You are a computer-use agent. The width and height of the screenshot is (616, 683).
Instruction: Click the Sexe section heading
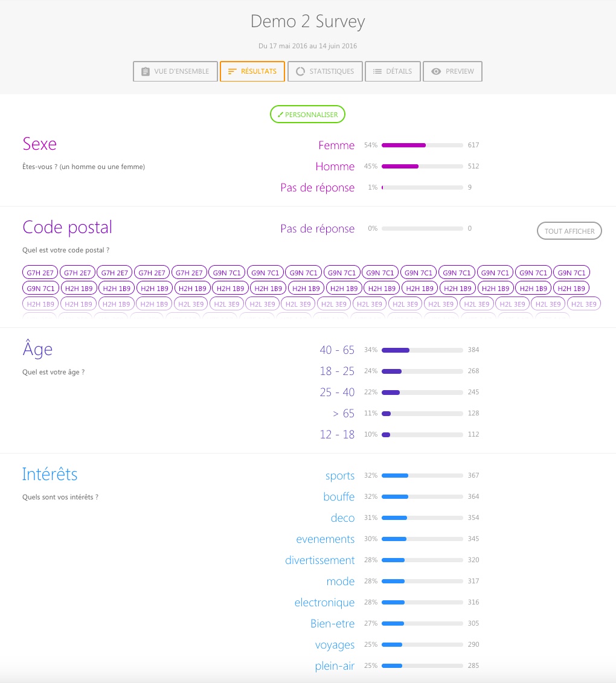click(39, 144)
